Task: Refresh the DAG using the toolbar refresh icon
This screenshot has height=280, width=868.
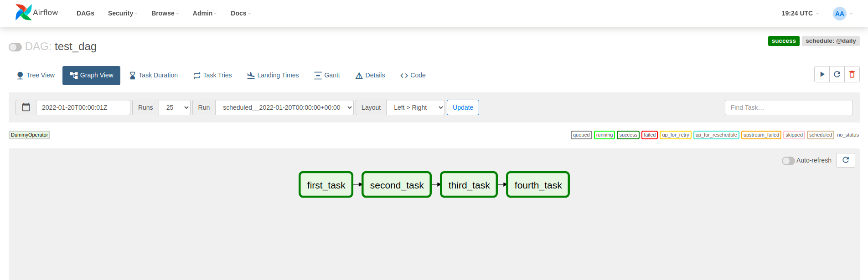Action: 837,74
